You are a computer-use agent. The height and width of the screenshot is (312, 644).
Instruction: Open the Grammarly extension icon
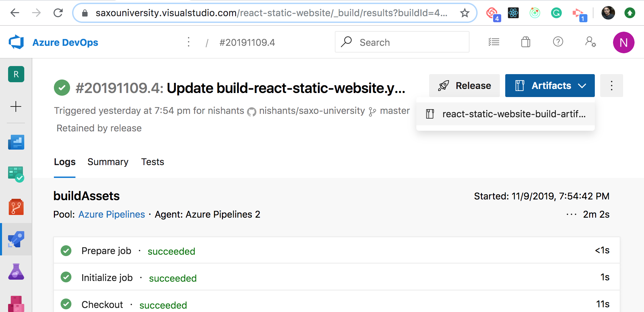[x=556, y=13]
